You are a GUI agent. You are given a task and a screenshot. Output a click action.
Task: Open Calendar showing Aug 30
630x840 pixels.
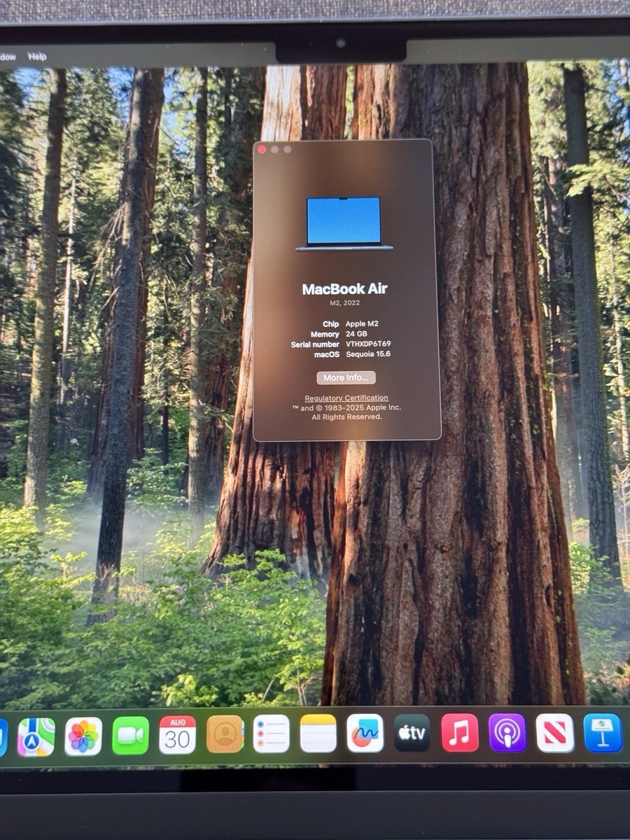(x=177, y=734)
